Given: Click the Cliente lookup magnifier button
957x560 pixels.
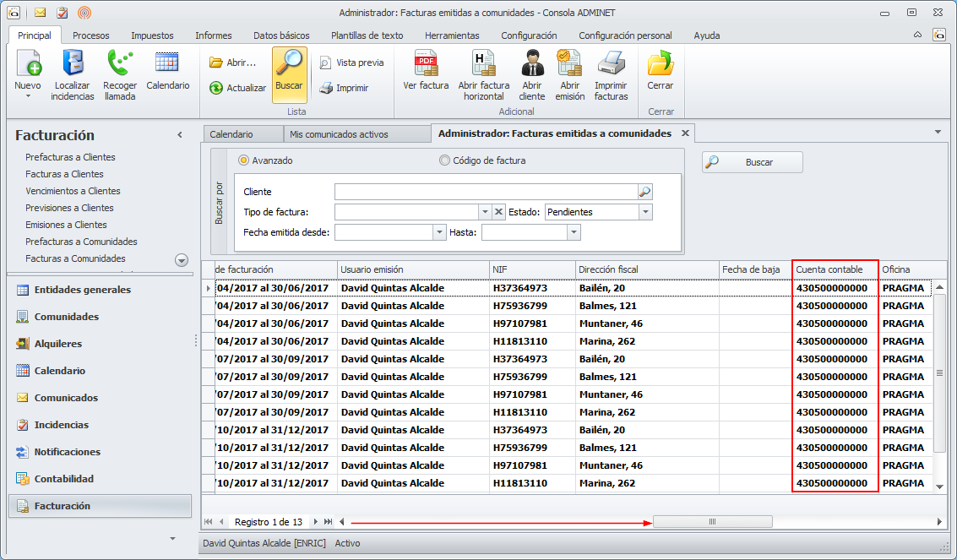Looking at the screenshot, I should tap(644, 192).
